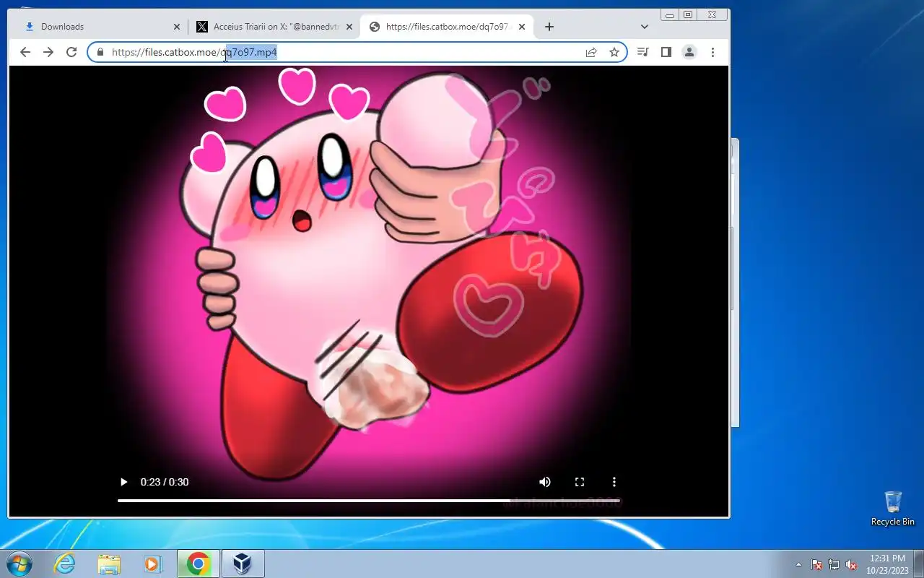Open the video player more options menu

614,482
